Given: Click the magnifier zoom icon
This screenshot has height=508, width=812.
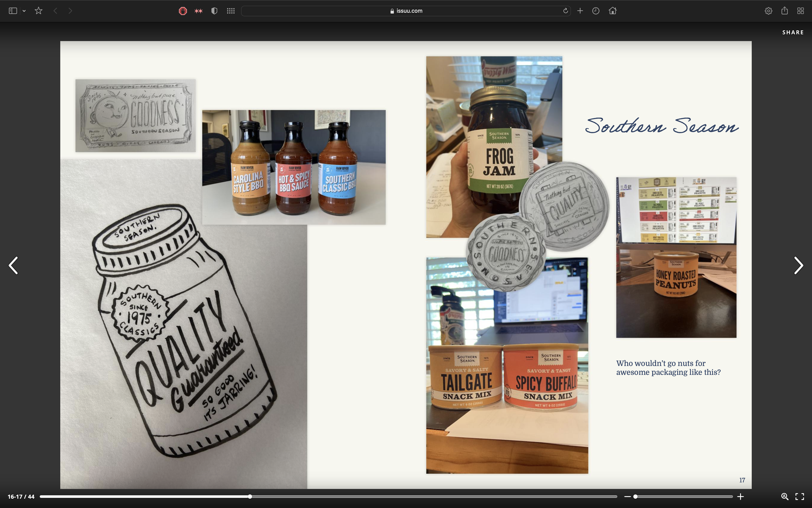Looking at the screenshot, I should tap(785, 497).
